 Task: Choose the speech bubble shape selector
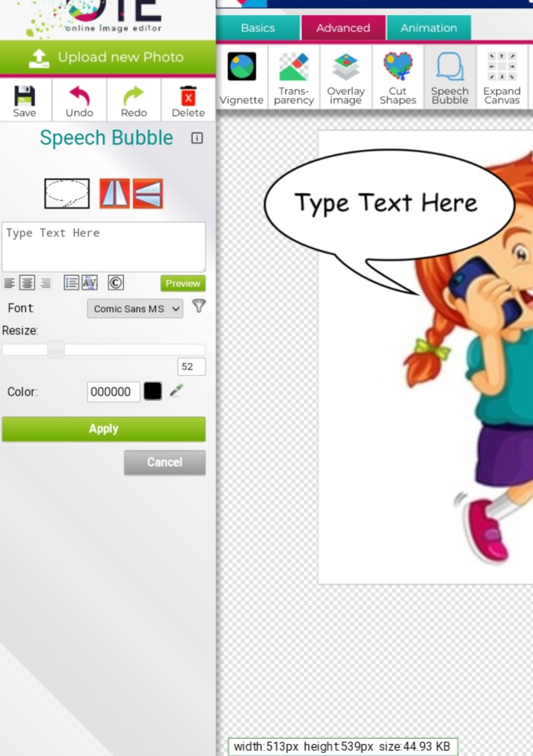pos(67,194)
